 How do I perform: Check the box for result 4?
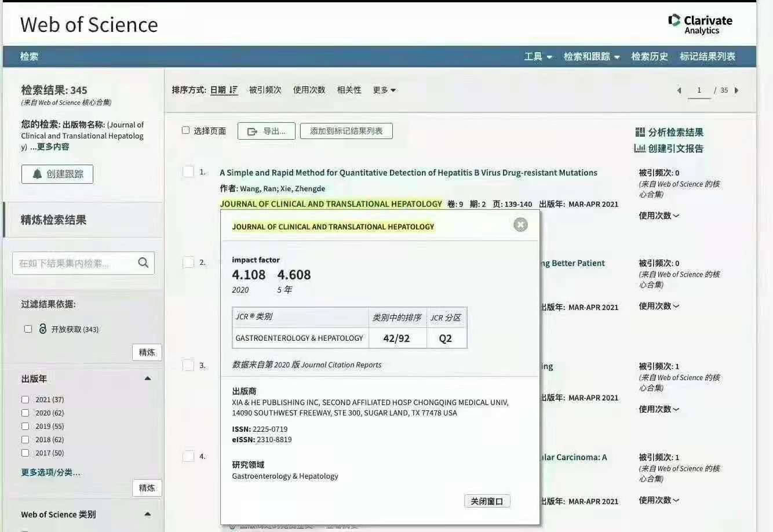[188, 456]
